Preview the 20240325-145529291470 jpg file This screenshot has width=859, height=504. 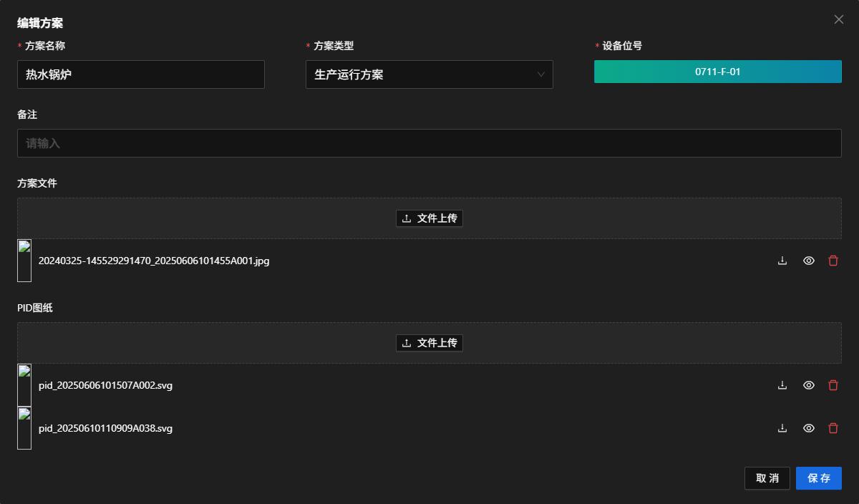pyautogui.click(x=809, y=261)
